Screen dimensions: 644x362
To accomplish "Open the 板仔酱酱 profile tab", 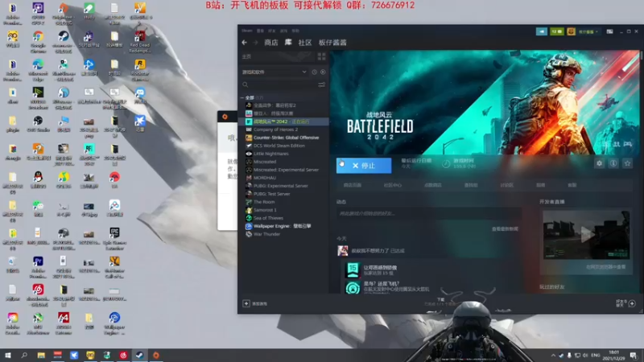I will (332, 43).
